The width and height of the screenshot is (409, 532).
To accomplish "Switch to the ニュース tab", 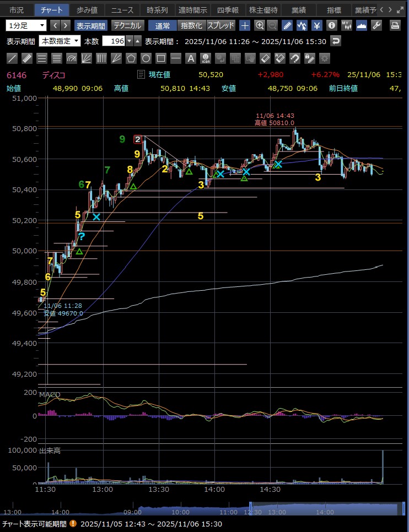I will tap(121, 10).
